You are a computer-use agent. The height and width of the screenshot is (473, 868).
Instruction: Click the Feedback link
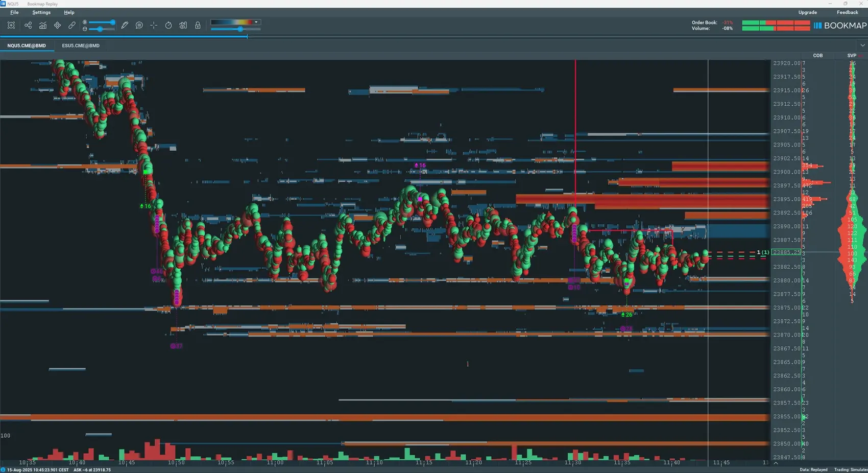tap(848, 12)
